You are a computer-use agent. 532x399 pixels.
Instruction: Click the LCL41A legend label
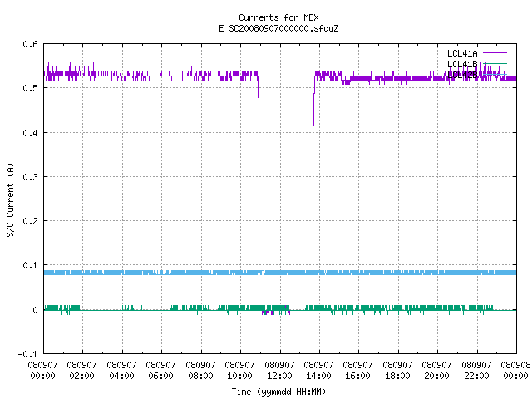tap(462, 53)
